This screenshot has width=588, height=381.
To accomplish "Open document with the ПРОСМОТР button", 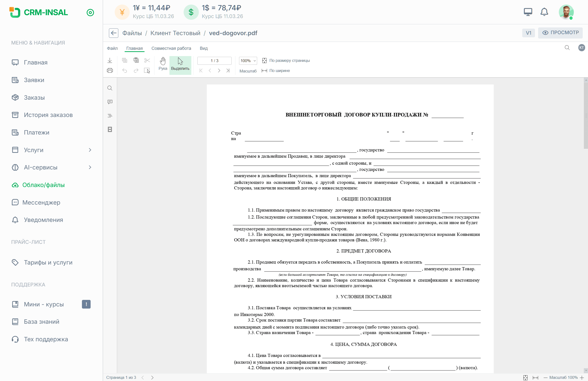I will click(x=560, y=32).
